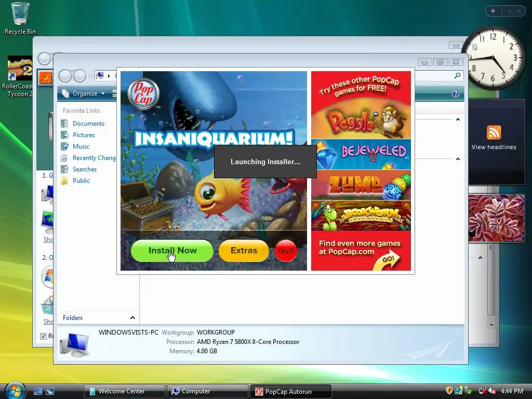The width and height of the screenshot is (532, 399).
Task: Click the green Install Now button
Action: coord(172,250)
